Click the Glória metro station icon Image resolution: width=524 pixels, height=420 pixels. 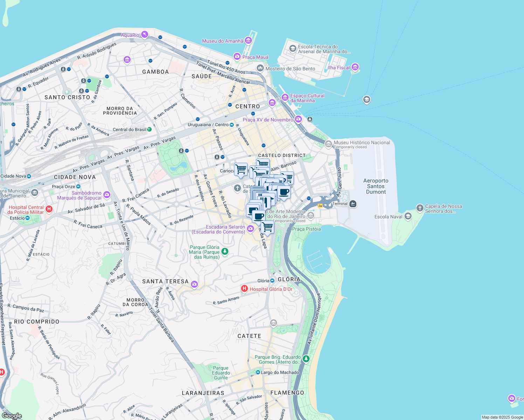pos(273,281)
